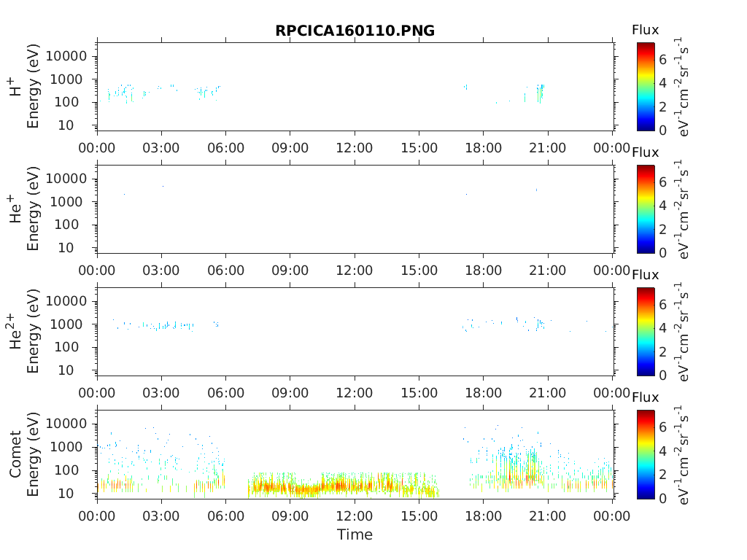Click the colorbar value 0 on Comet panel
This screenshot has height=560, width=747.
click(662, 498)
